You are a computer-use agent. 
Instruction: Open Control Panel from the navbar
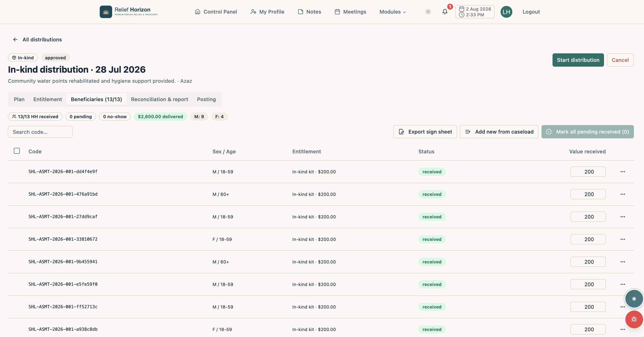[x=216, y=12]
